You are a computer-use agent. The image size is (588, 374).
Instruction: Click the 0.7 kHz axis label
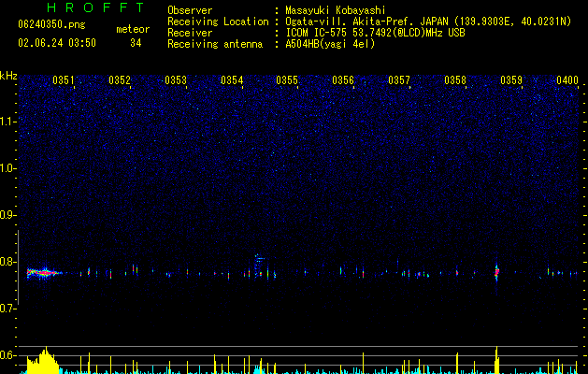pos(7,309)
